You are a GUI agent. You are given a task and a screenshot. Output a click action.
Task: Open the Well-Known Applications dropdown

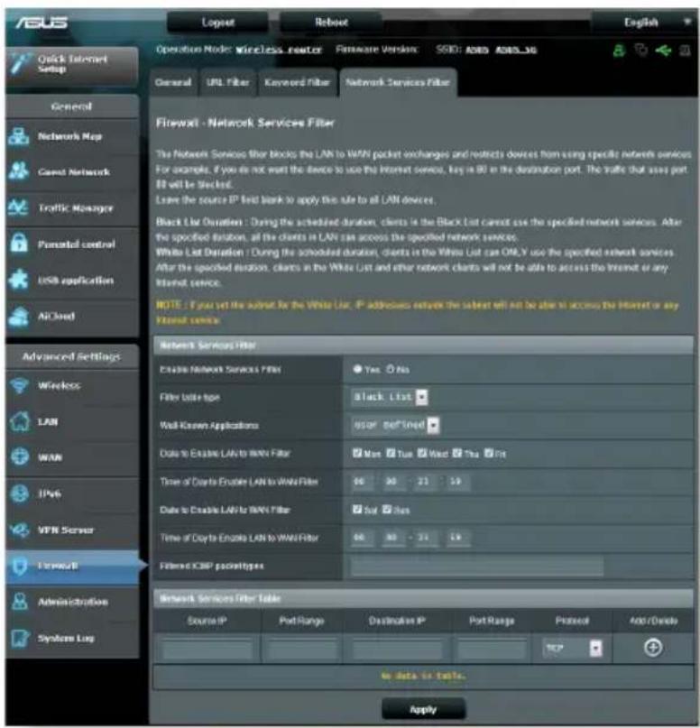pyautogui.click(x=395, y=425)
